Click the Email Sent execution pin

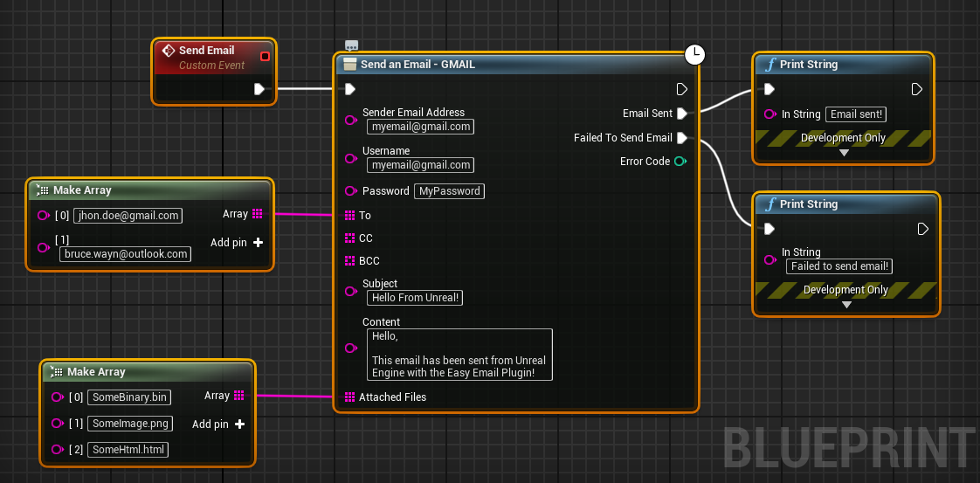[682, 113]
